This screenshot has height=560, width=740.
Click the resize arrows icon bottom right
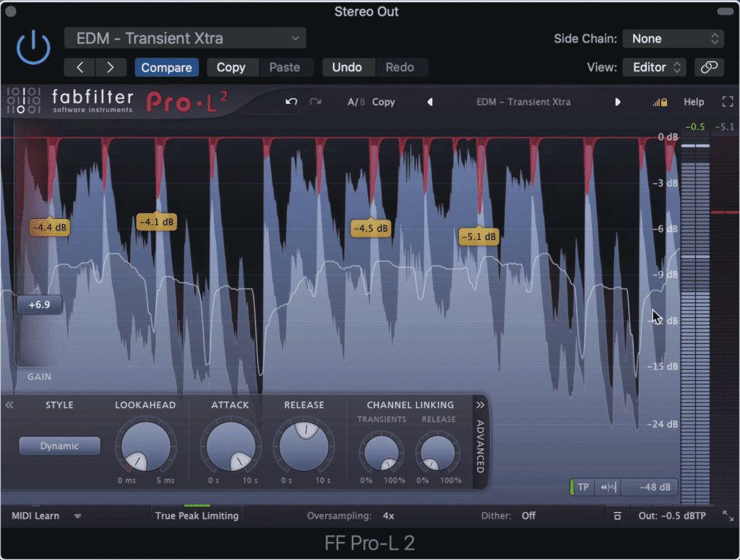coord(728,516)
